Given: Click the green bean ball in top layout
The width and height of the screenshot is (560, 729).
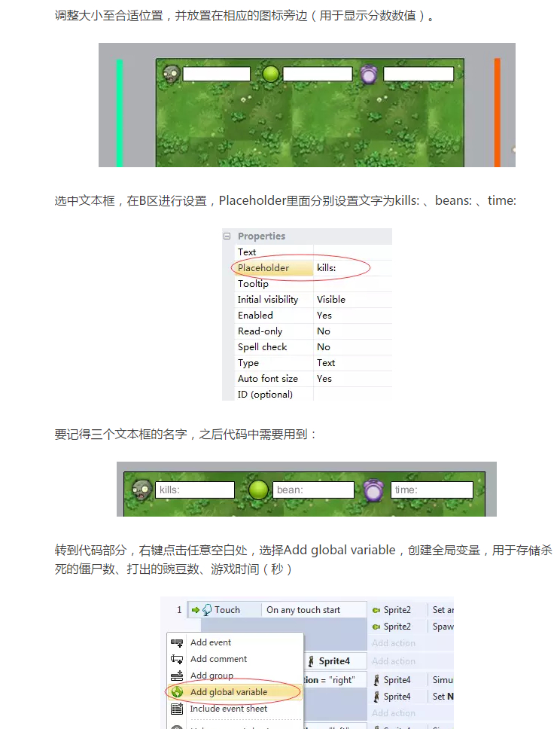Looking at the screenshot, I should click(x=270, y=74).
